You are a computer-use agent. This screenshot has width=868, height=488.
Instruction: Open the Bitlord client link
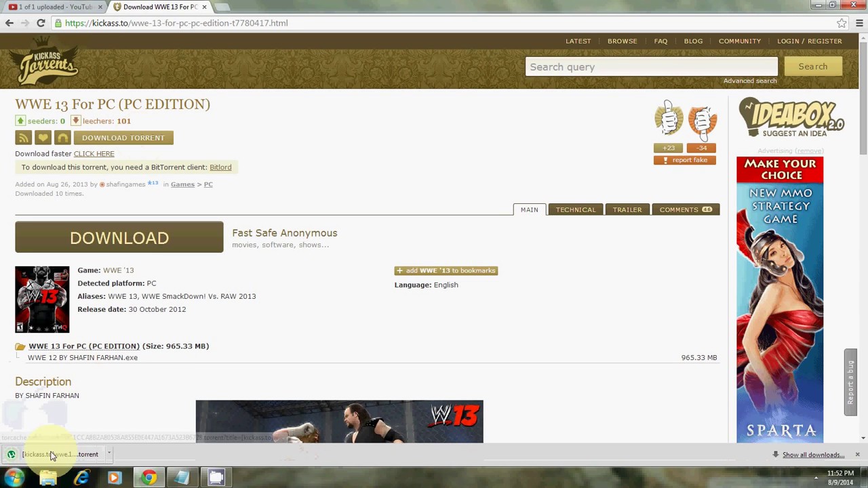click(220, 167)
